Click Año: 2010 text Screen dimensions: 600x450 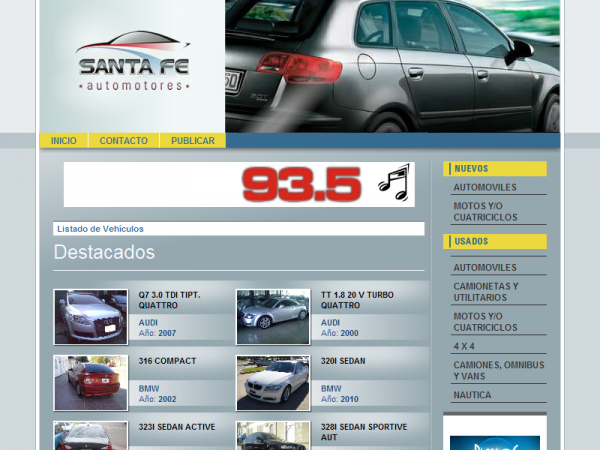click(x=339, y=399)
